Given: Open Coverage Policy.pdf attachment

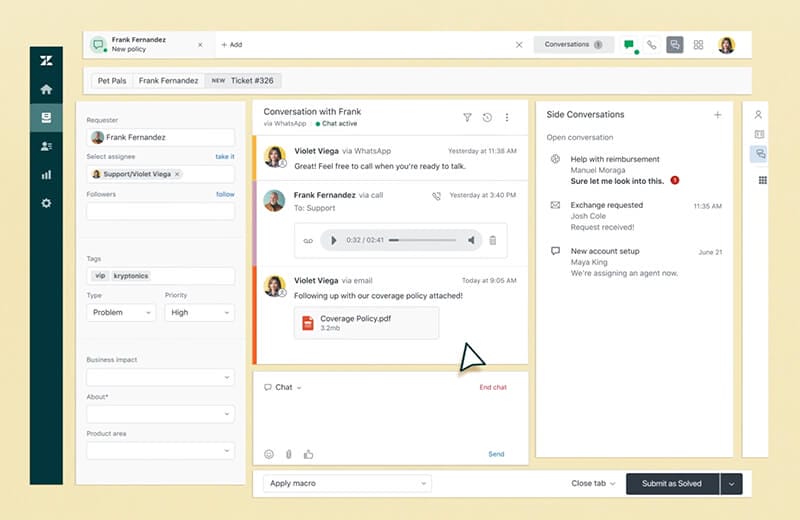Looking at the screenshot, I should (x=366, y=323).
